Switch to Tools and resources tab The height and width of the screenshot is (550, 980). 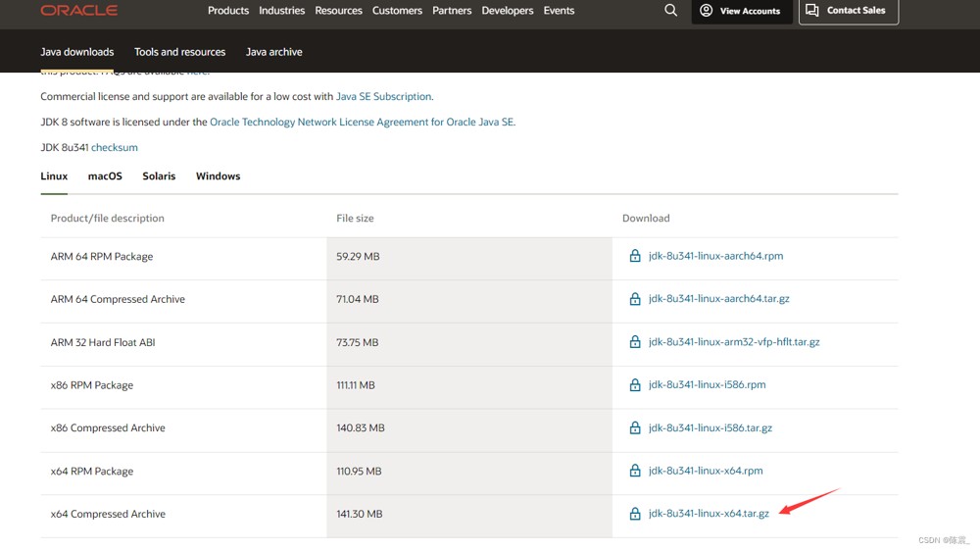click(180, 52)
